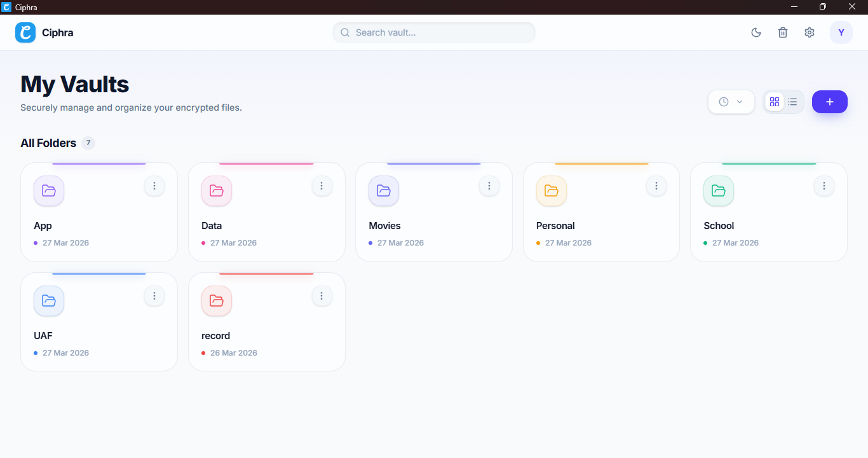Open the Movies vault folder icon
868x458 pixels.
point(384,191)
